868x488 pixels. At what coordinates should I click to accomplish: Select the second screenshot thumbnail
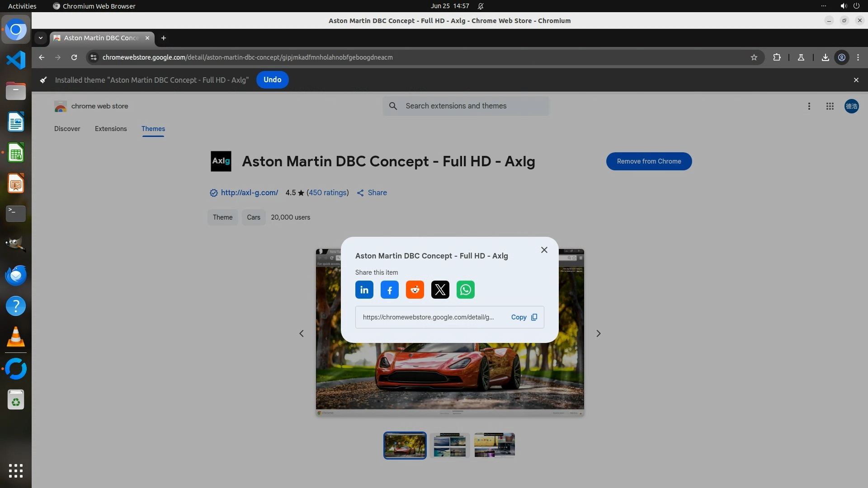[449, 445]
